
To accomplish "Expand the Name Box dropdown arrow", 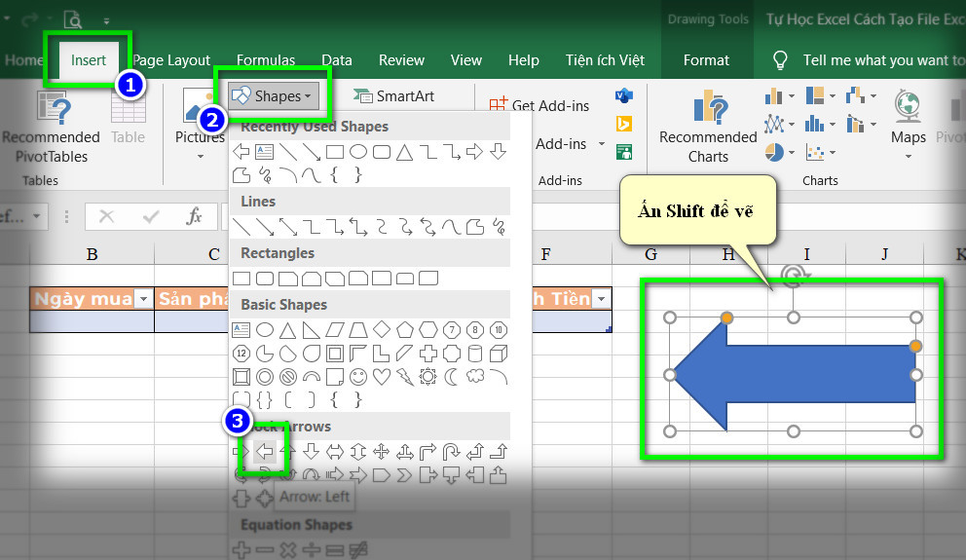I will [x=37, y=216].
